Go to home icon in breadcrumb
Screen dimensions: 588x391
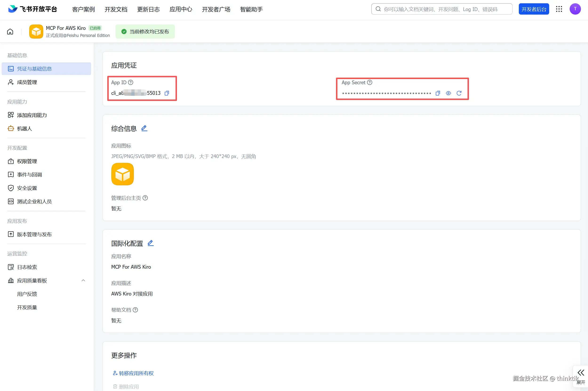pyautogui.click(x=10, y=32)
